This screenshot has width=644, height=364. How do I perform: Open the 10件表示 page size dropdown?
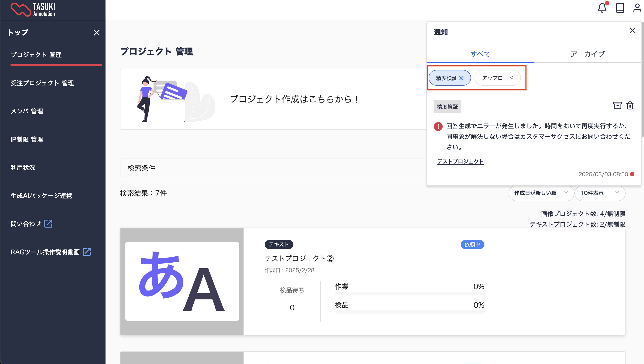pyautogui.click(x=600, y=193)
